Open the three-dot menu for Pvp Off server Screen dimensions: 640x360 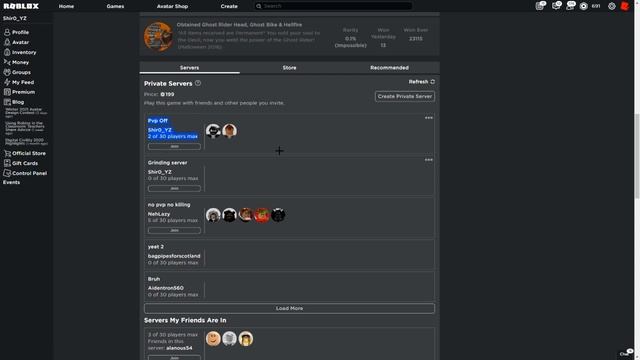point(429,118)
